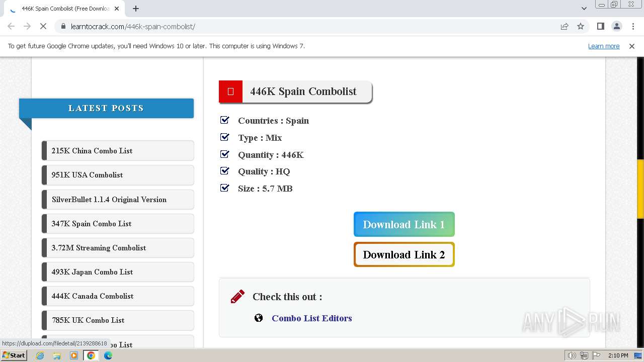
Task: Open File Explorer from taskbar
Action: click(x=57, y=355)
